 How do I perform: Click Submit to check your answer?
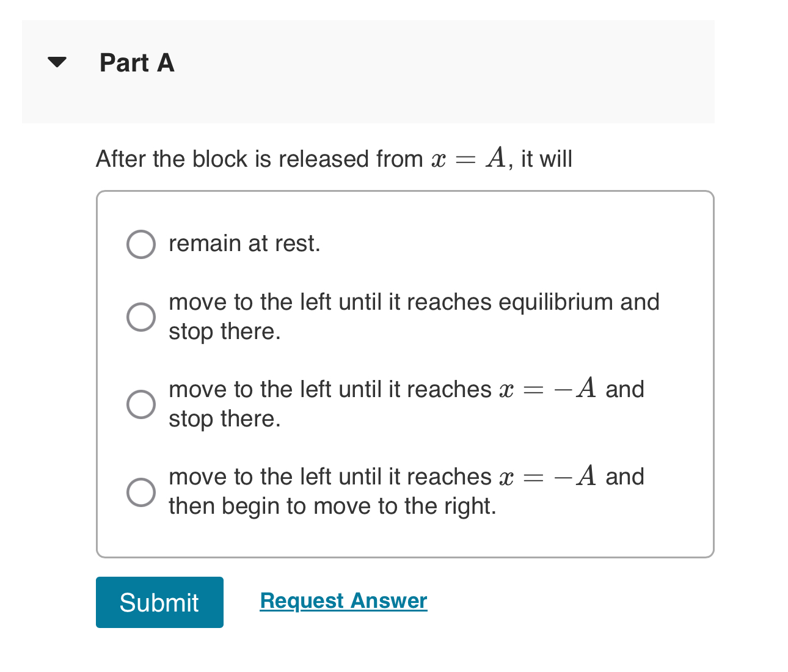tap(159, 602)
